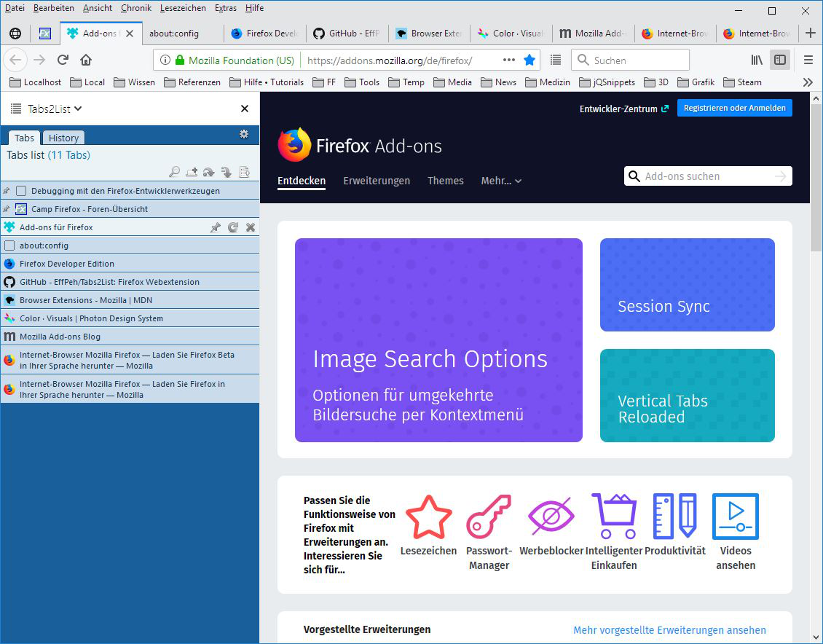823x644 pixels.
Task: Reload the Add-ons für Firefox row
Action: [233, 227]
